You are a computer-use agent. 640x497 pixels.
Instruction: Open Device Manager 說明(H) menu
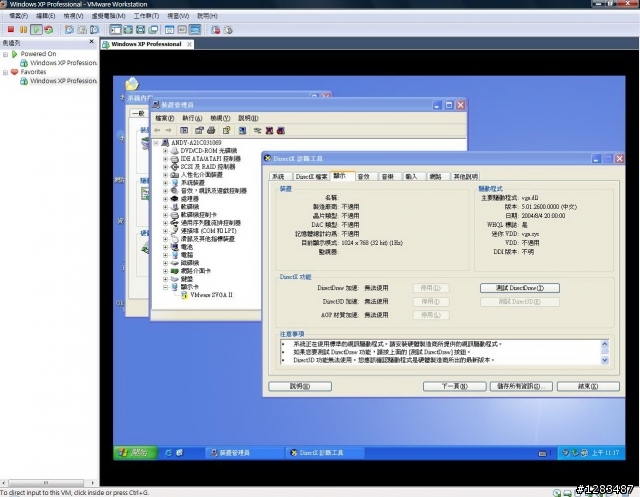pos(248,118)
